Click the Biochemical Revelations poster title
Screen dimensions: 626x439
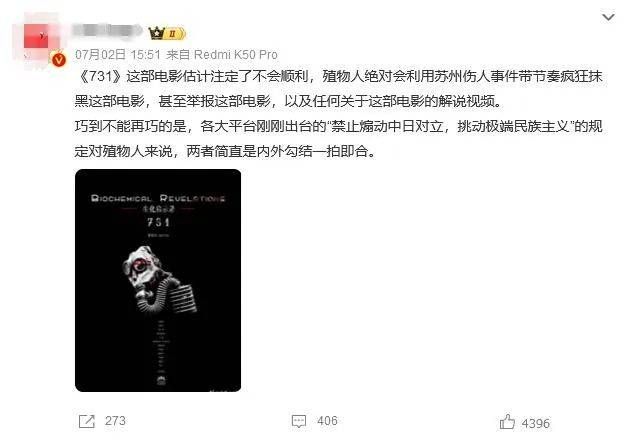click(x=158, y=198)
